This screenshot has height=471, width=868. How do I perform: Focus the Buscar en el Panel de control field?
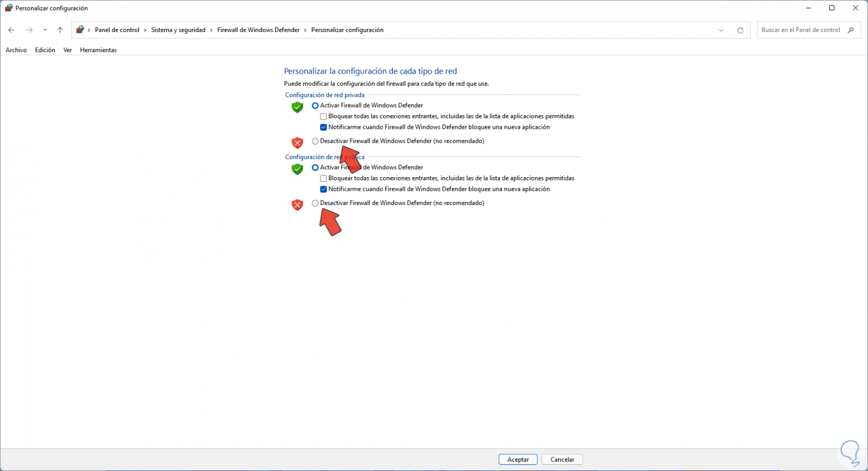click(809, 30)
